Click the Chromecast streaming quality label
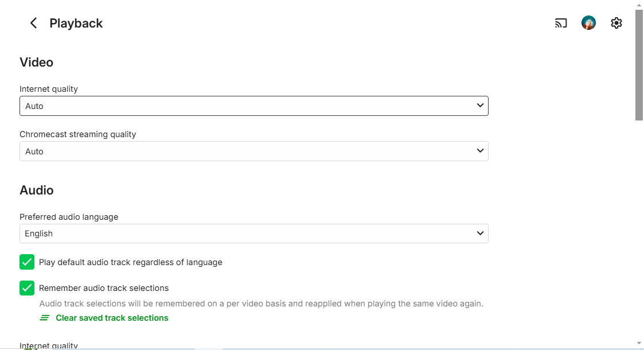The height and width of the screenshot is (350, 644). click(x=78, y=134)
